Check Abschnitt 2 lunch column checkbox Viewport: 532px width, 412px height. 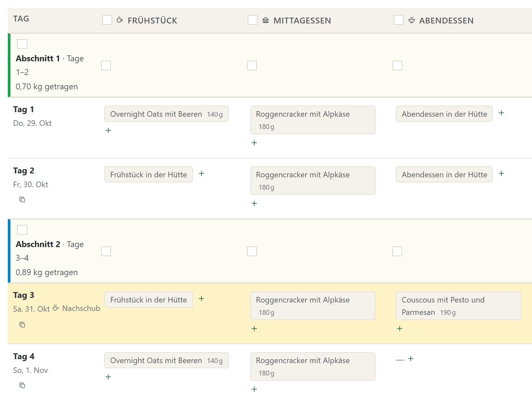point(252,251)
